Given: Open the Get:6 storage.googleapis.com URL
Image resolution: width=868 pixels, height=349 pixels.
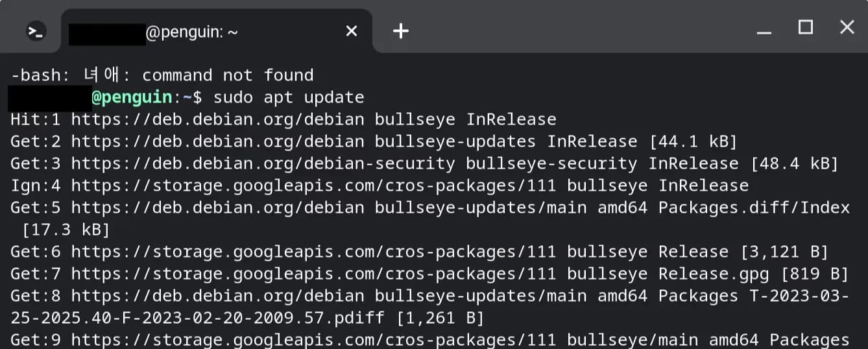Looking at the screenshot, I should click(313, 252).
